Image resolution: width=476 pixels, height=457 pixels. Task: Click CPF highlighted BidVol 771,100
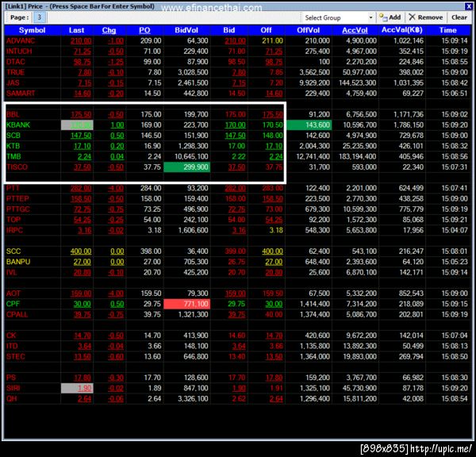186,304
